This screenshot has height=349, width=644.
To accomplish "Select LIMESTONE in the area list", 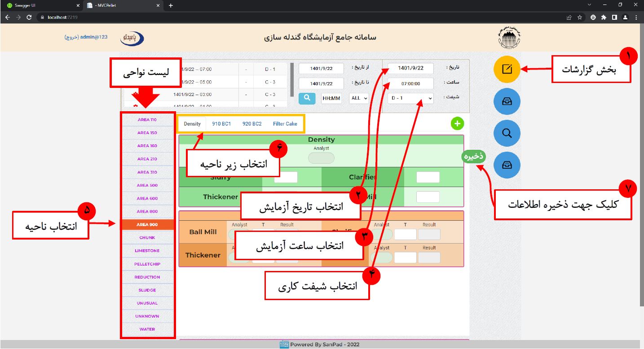I will tap(147, 251).
